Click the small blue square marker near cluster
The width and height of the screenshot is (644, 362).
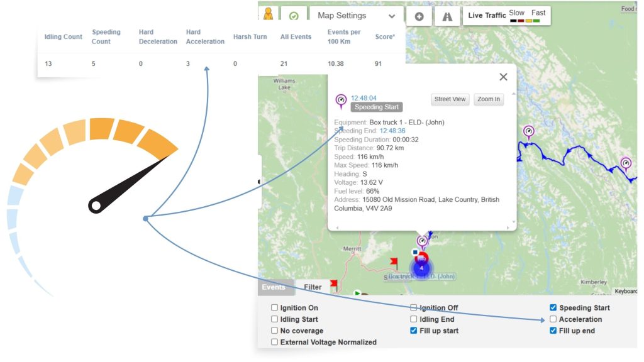point(415,252)
